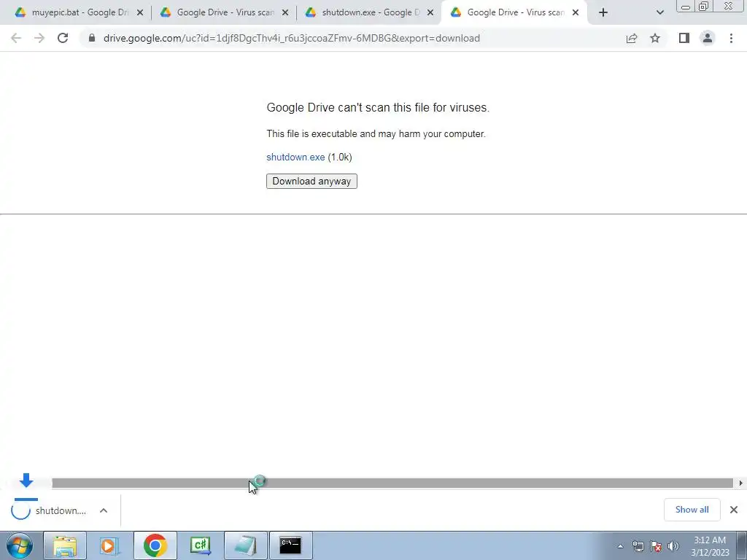Open the C# application in taskbar
This screenshot has height=560, width=747.
click(200, 545)
